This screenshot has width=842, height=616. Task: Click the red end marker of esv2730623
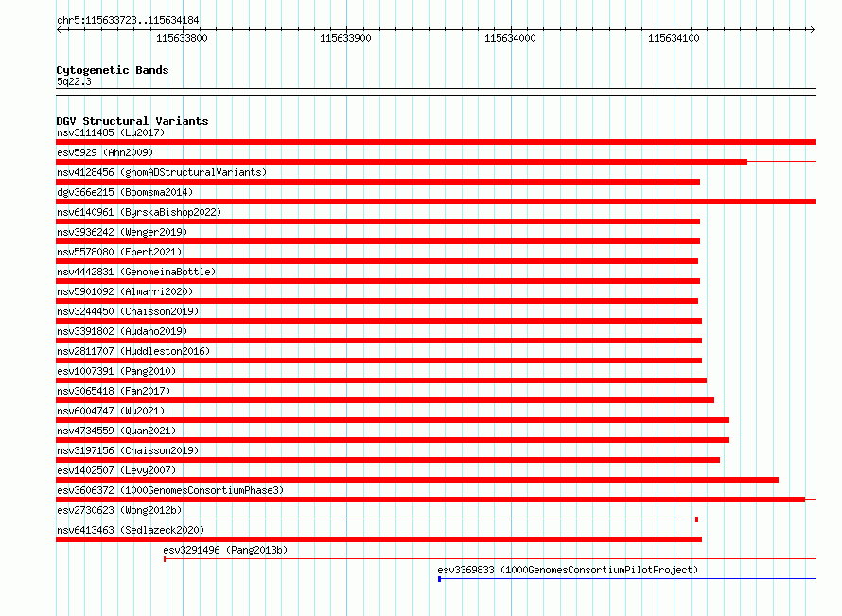coord(696,519)
